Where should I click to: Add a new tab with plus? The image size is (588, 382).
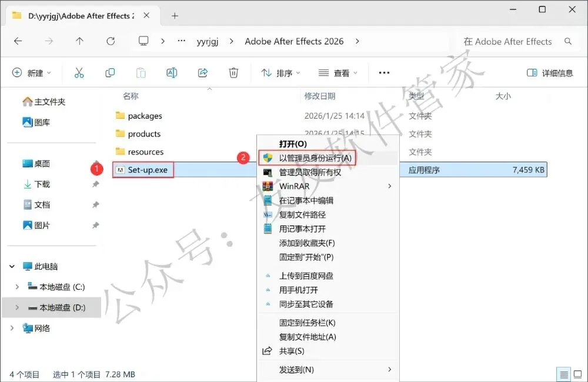click(175, 16)
